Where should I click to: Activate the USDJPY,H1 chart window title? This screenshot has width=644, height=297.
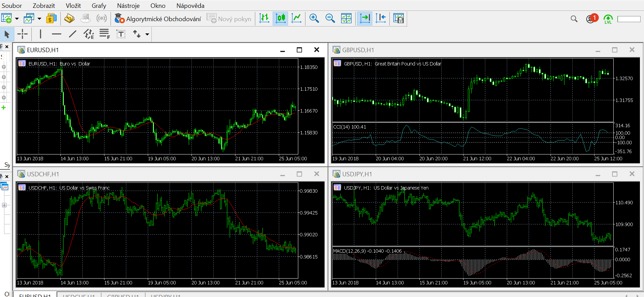(x=357, y=174)
